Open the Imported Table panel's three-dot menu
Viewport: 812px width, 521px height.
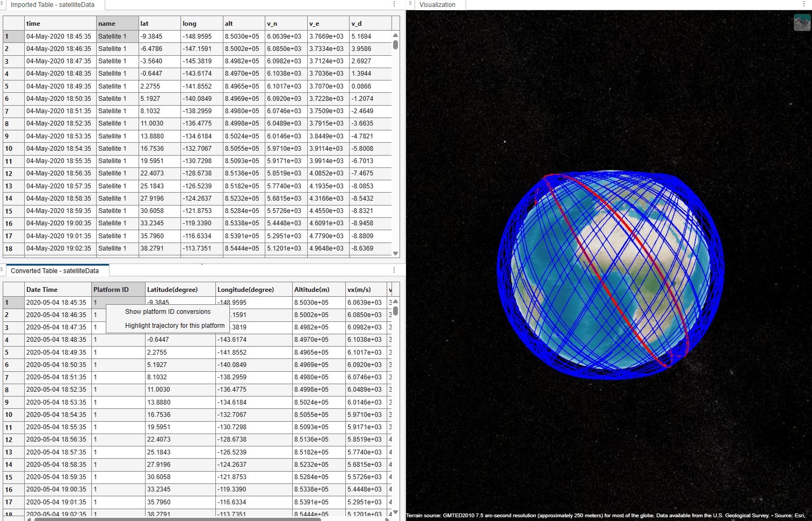[x=394, y=4]
